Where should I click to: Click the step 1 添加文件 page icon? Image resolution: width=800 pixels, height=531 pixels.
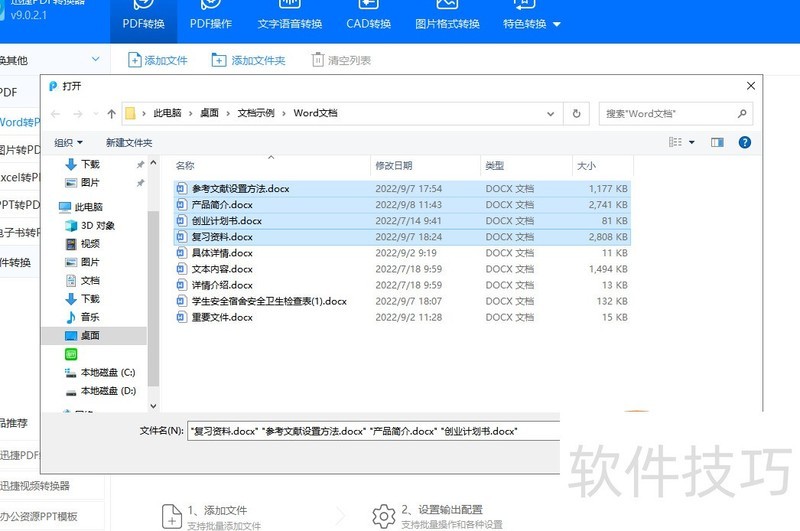click(171, 516)
